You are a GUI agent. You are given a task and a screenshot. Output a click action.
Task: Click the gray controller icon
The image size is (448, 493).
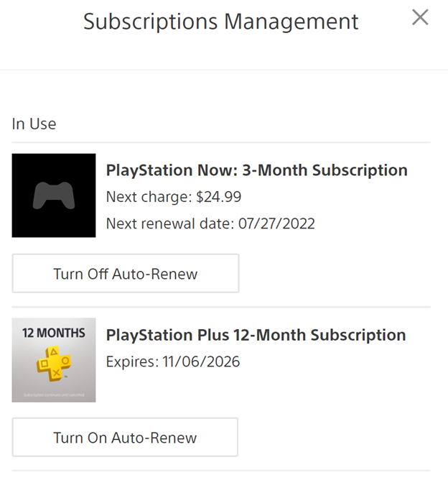tap(54, 195)
